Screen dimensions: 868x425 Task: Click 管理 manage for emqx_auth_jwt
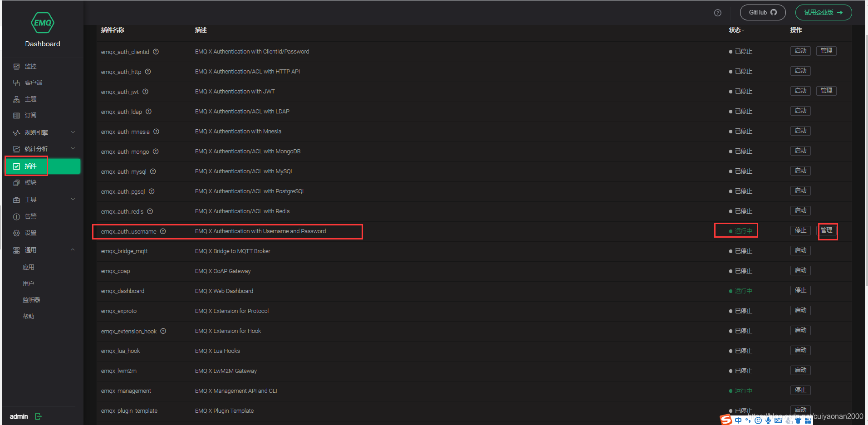826,91
